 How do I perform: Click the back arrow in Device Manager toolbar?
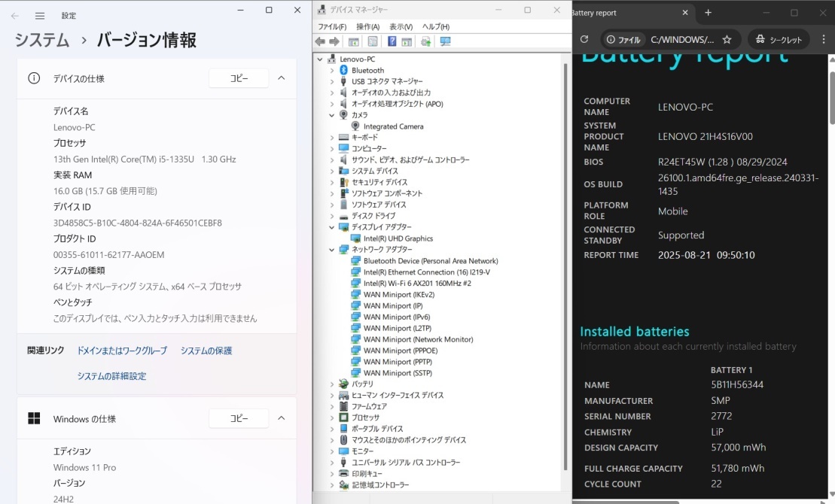tap(320, 41)
